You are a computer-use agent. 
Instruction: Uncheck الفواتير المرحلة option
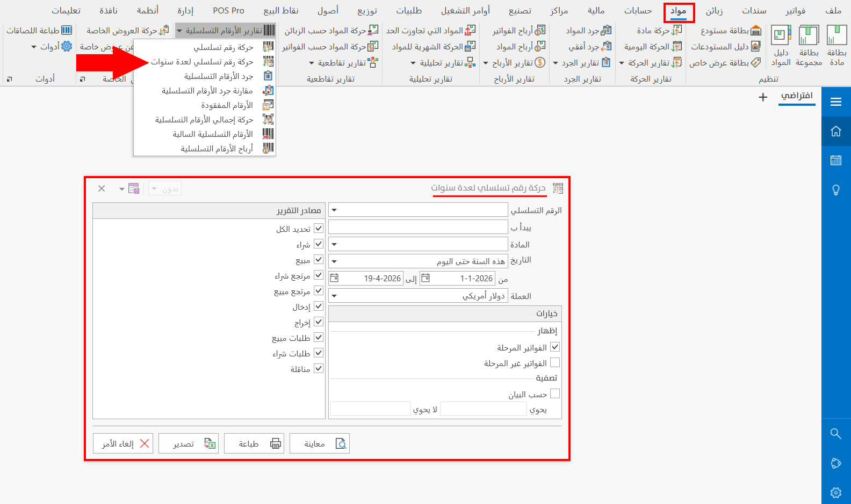click(555, 347)
